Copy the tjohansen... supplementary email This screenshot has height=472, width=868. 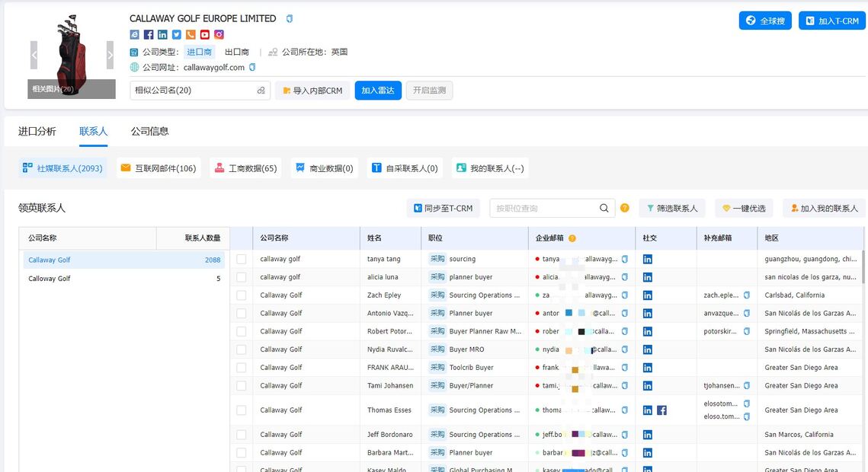pos(747,386)
